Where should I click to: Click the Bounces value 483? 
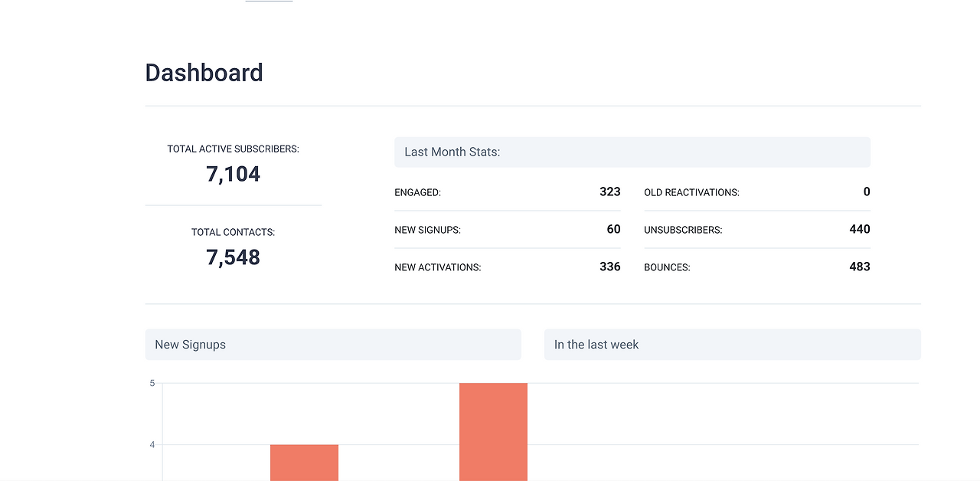[x=860, y=267]
